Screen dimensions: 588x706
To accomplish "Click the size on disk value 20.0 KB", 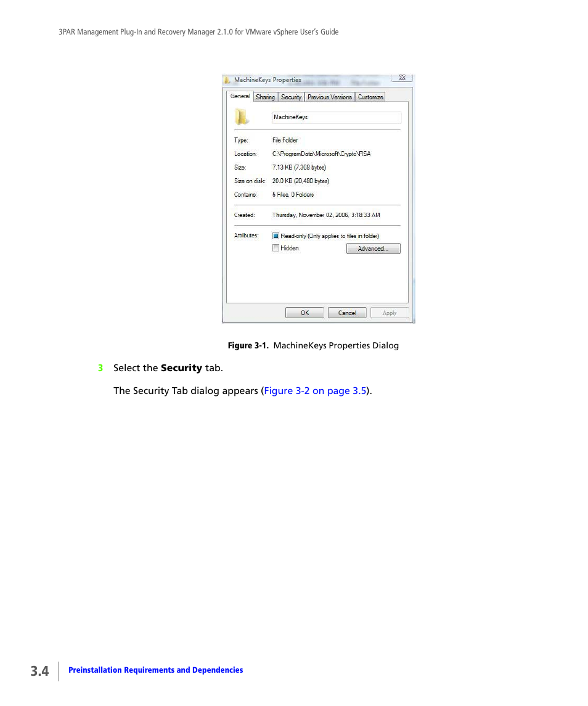I will point(301,181).
